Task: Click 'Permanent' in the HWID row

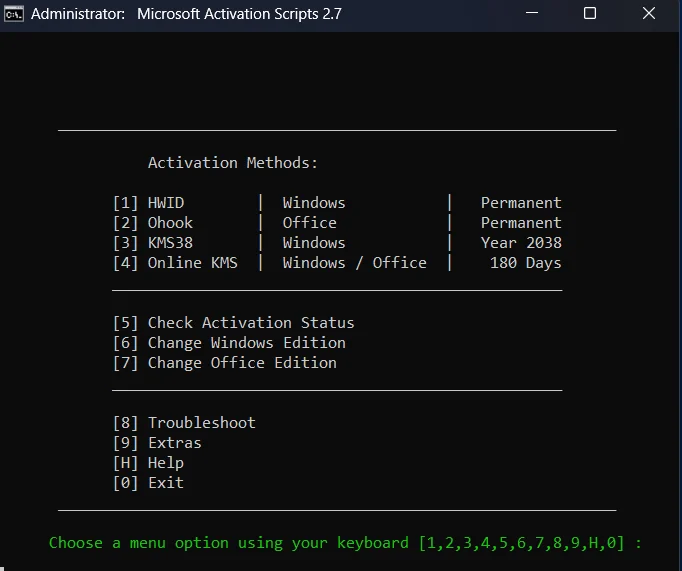Action: pyautogui.click(x=521, y=203)
